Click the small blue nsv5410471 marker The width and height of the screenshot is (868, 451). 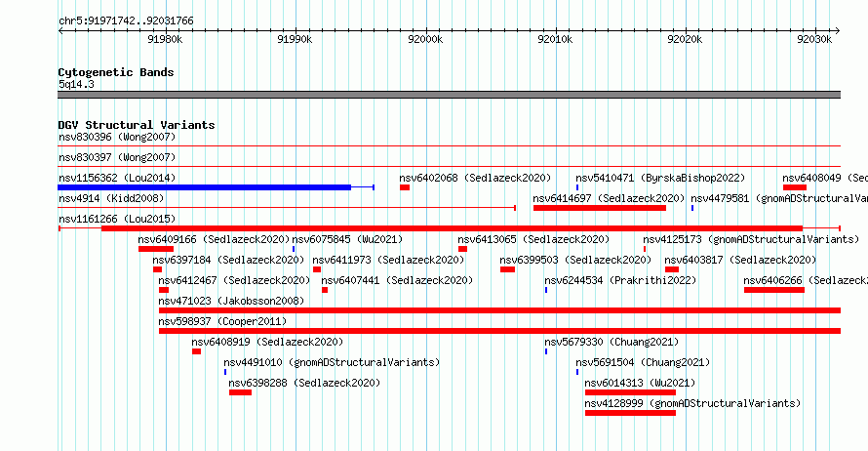pos(577,187)
